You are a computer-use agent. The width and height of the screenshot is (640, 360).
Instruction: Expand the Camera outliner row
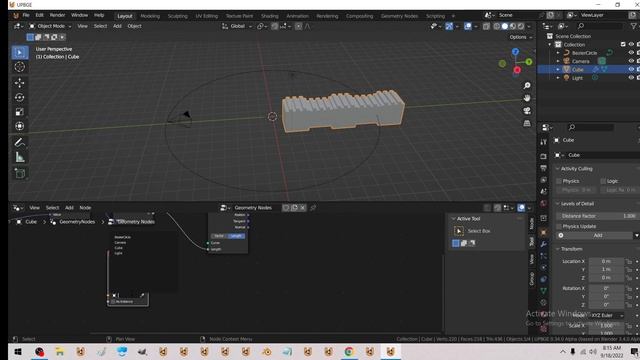[x=558, y=61]
